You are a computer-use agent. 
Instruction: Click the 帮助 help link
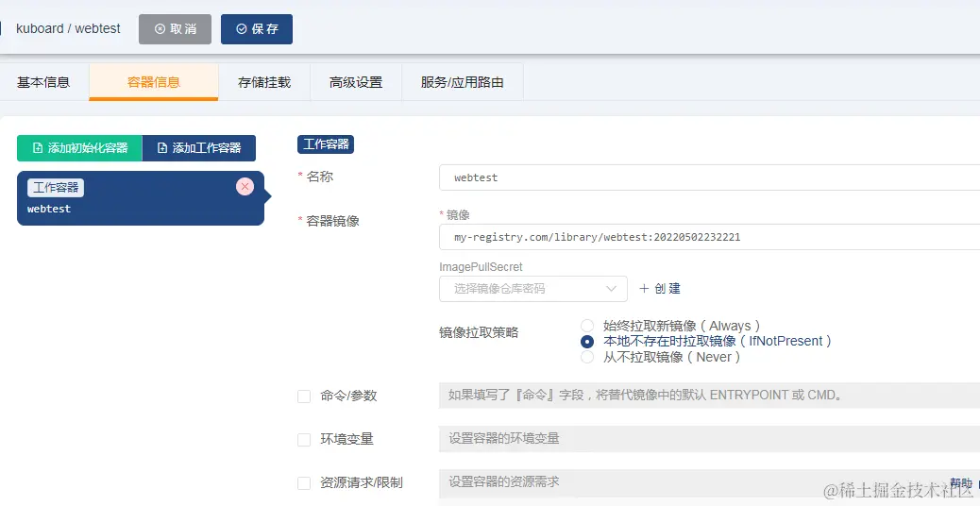961,483
